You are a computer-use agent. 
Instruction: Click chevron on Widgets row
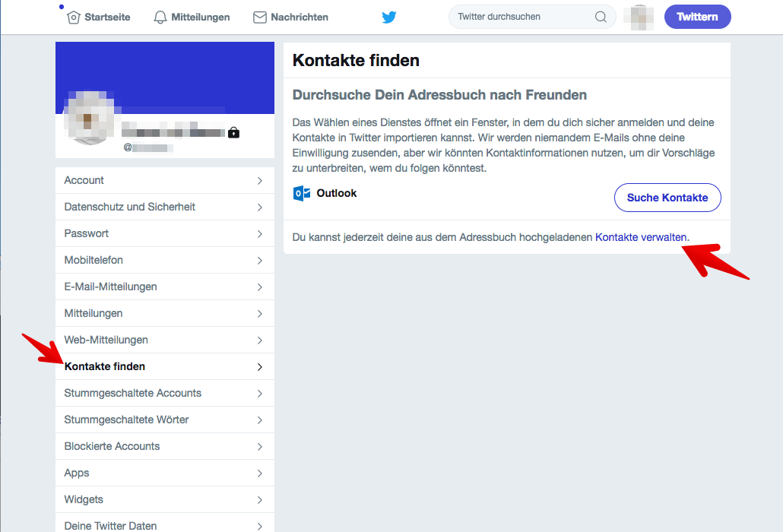click(x=260, y=500)
